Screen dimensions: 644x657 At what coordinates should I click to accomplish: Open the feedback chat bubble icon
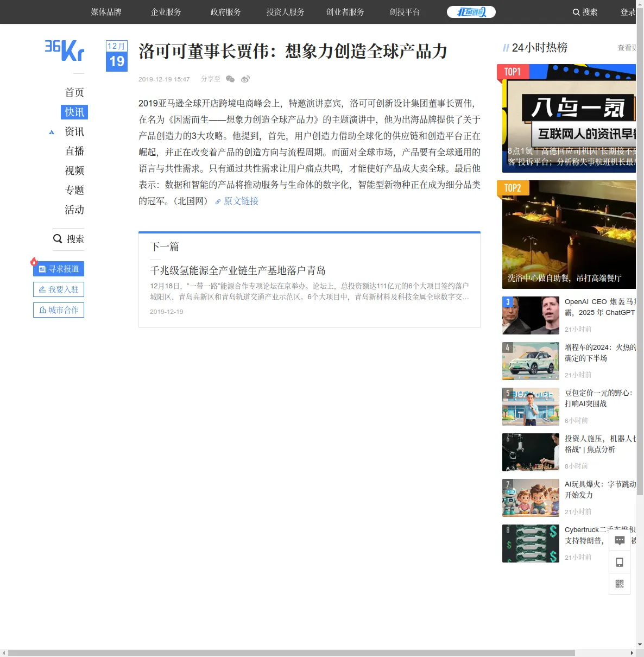pyautogui.click(x=620, y=540)
